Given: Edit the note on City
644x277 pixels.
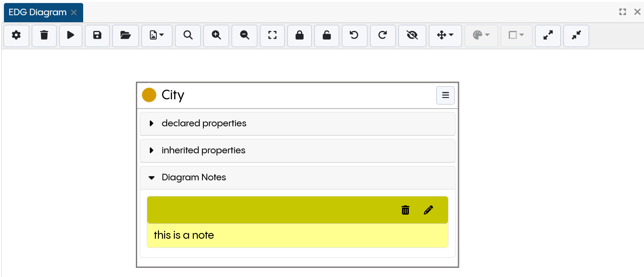Looking at the screenshot, I should tap(428, 210).
